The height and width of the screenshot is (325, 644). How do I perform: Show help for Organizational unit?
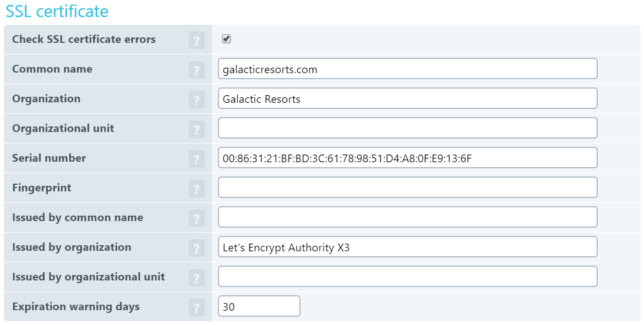pos(197,129)
